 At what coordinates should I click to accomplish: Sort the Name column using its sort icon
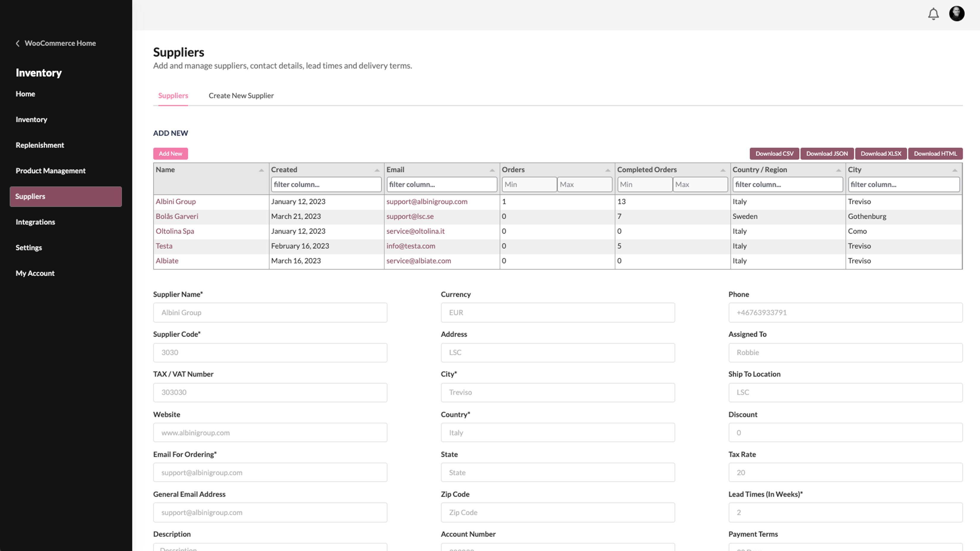click(261, 170)
